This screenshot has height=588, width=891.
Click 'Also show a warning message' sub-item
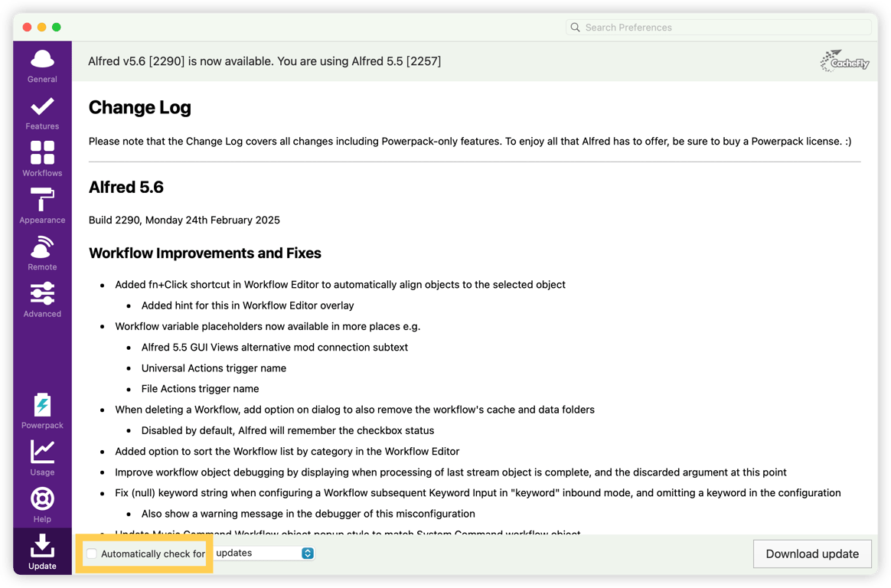click(308, 514)
